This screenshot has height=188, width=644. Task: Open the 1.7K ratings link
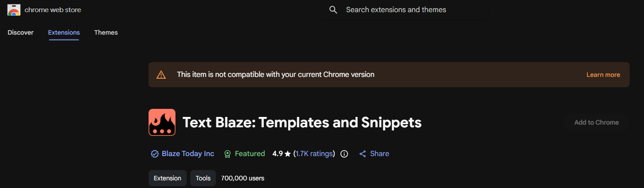point(314,154)
